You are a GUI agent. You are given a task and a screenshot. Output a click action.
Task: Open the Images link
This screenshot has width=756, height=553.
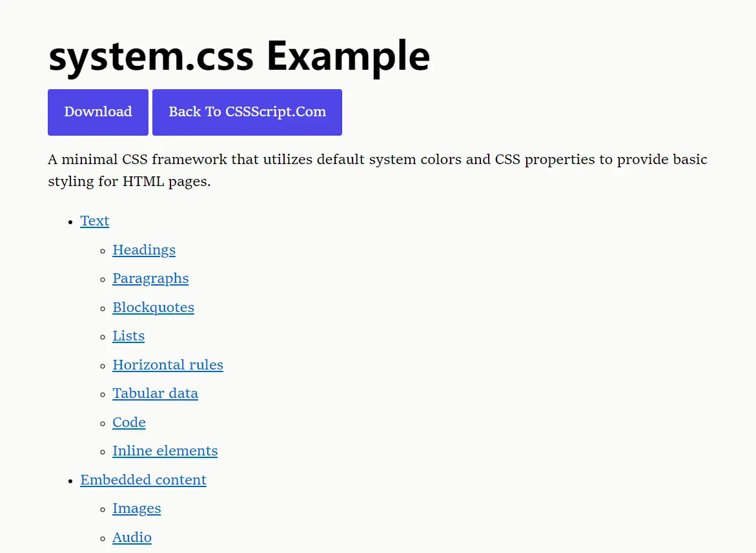(136, 508)
